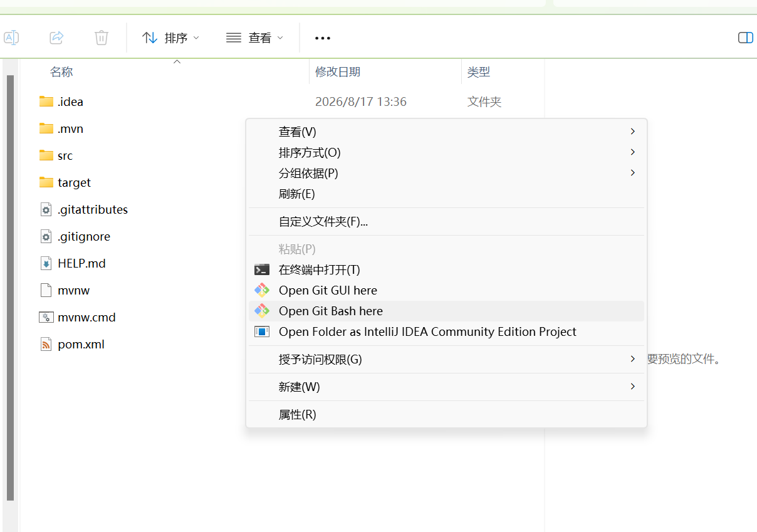Choose 自定义文件夹(F)... from the context menu

tap(446, 221)
